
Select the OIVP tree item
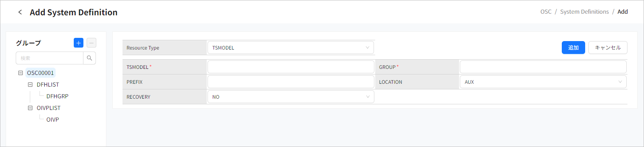point(52,120)
